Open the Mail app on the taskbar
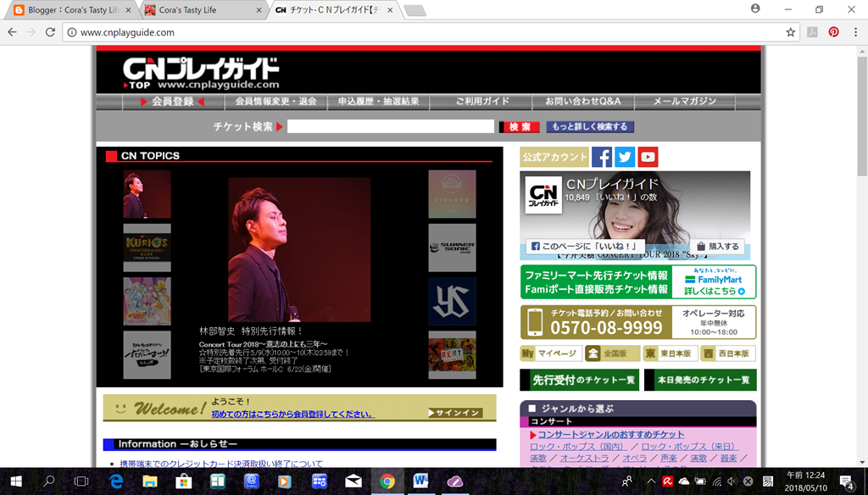The image size is (868, 495). [x=353, y=481]
